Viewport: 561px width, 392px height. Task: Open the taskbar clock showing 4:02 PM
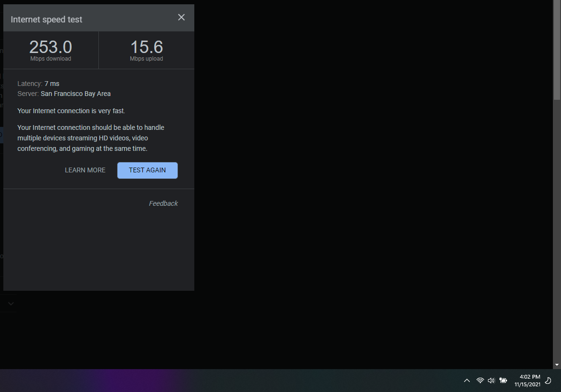(x=528, y=381)
